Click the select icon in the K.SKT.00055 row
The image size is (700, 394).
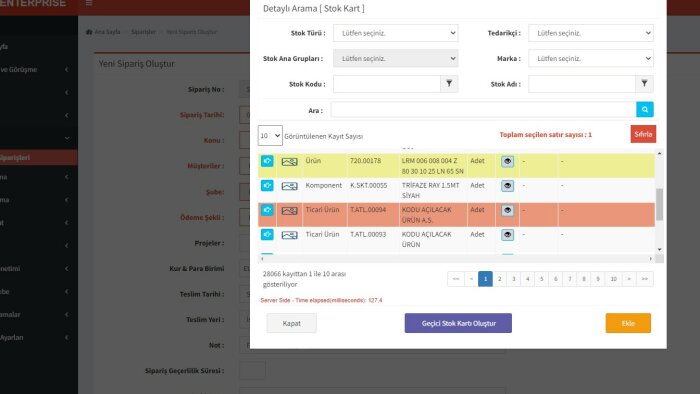[267, 186]
